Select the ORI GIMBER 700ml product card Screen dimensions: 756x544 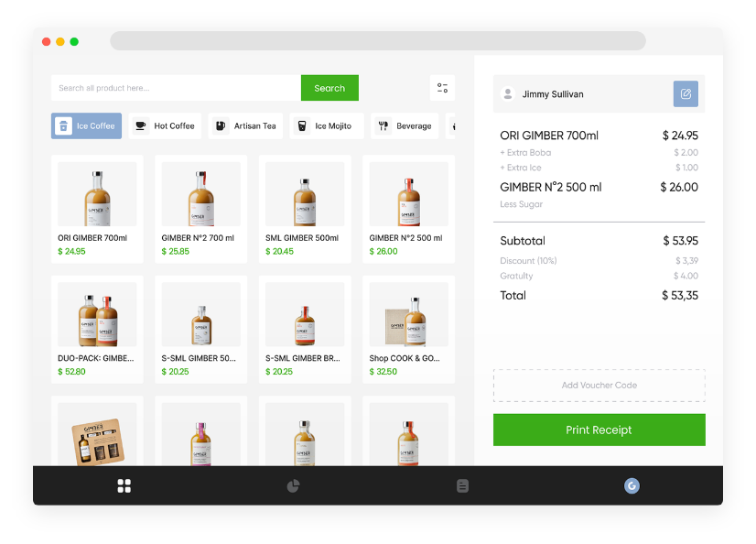(x=97, y=209)
